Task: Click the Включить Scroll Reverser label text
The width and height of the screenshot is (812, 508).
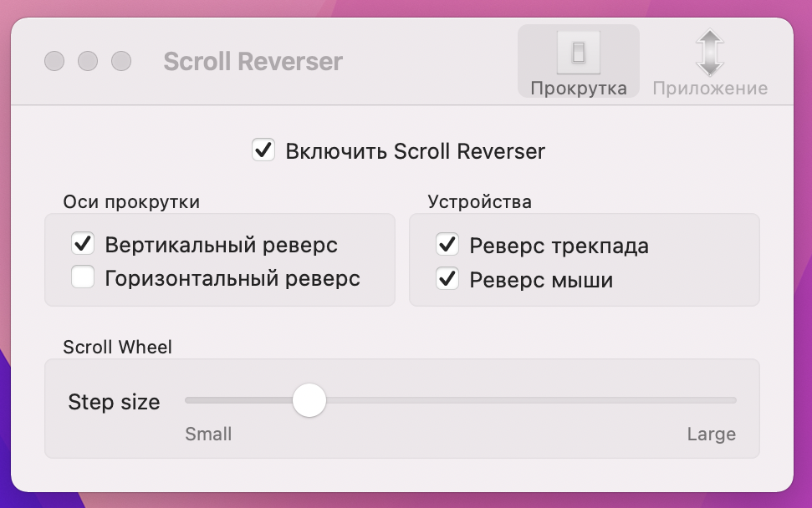Action: click(416, 151)
